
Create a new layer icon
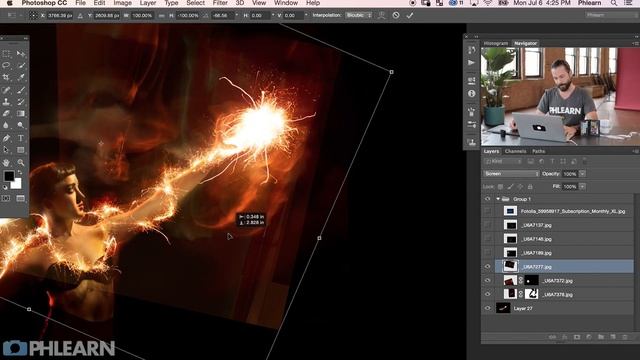[x=613, y=337]
